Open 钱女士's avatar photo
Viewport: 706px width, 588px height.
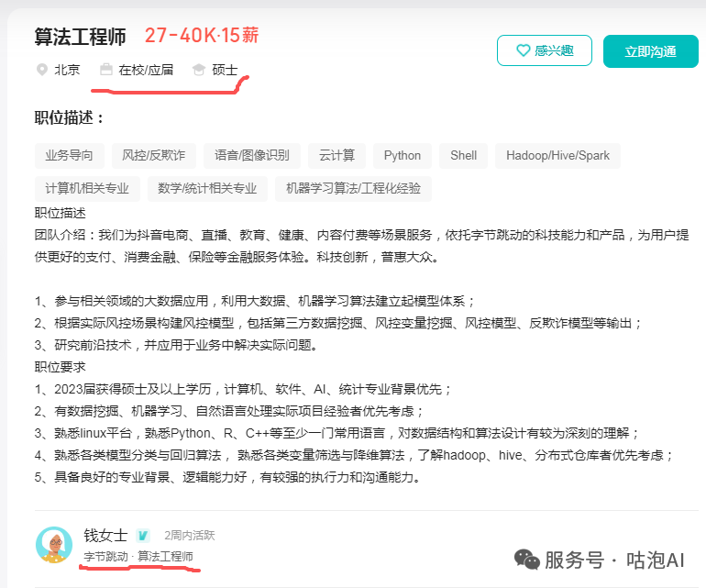(x=54, y=545)
